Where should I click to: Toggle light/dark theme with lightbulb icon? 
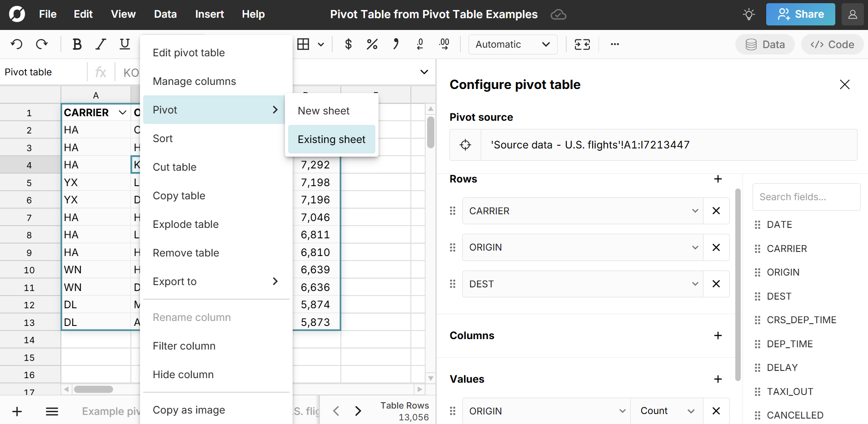click(x=748, y=14)
